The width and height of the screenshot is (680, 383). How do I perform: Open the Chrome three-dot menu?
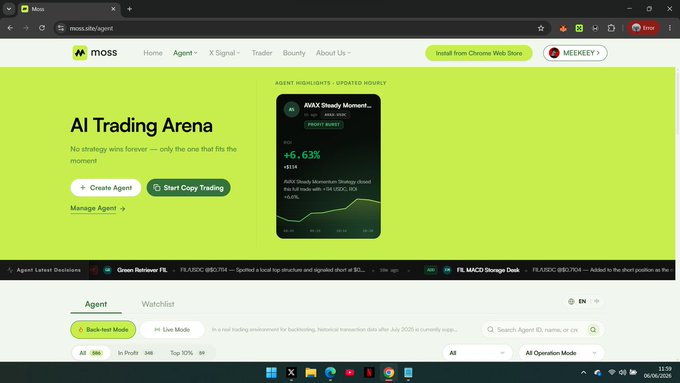670,28
